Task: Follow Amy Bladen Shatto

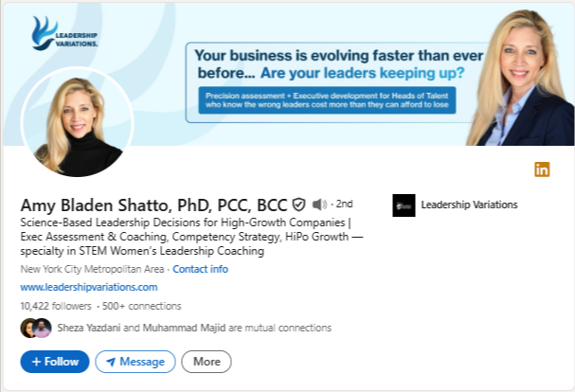Action: 55,362
